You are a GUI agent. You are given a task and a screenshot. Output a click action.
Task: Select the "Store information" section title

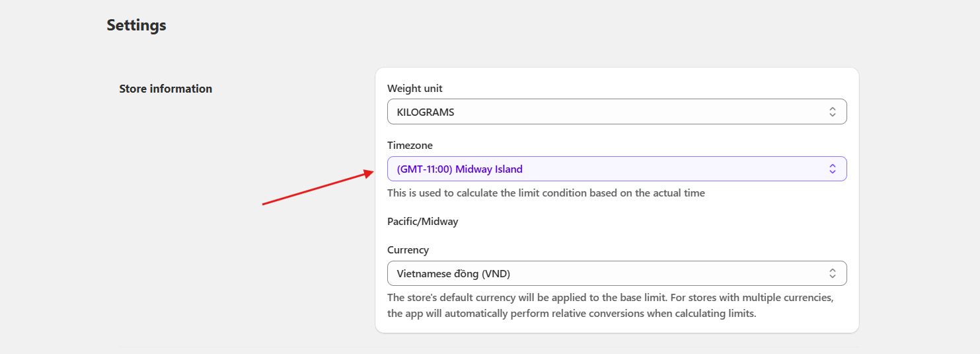click(165, 89)
